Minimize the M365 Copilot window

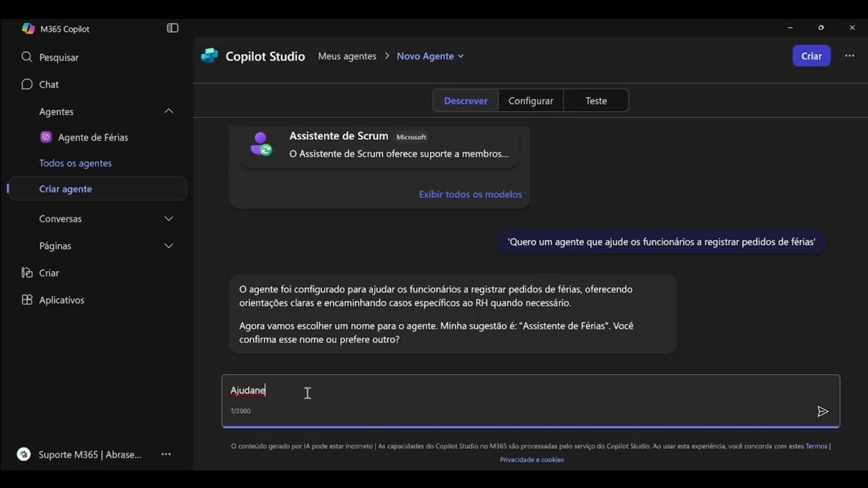(790, 28)
